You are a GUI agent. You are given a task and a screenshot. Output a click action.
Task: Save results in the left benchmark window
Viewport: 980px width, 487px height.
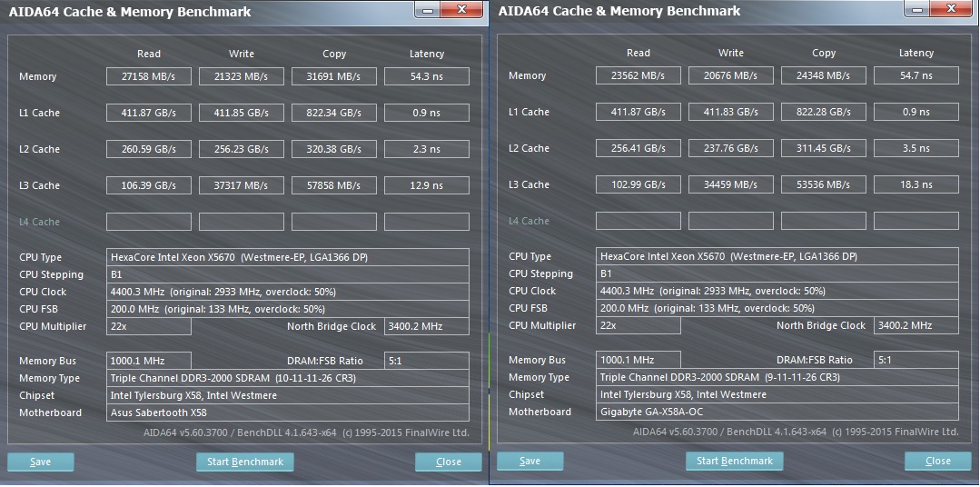point(41,462)
